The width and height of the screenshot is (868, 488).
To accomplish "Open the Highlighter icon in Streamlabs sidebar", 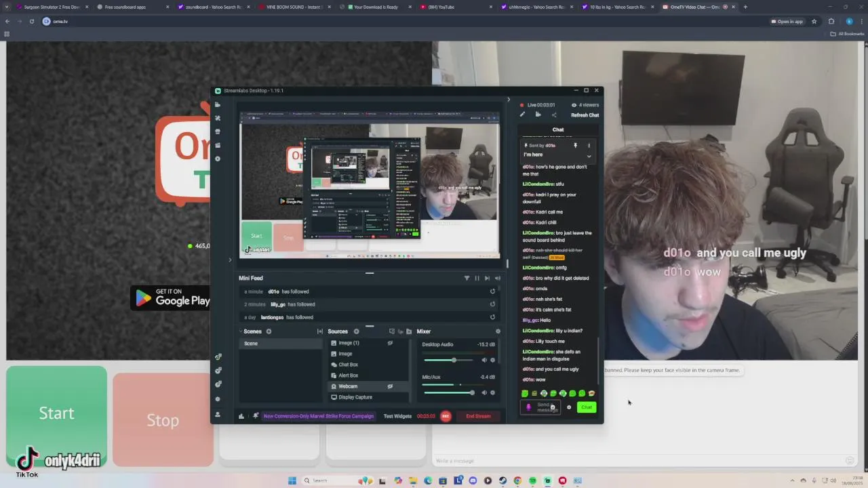I will pos(218,145).
